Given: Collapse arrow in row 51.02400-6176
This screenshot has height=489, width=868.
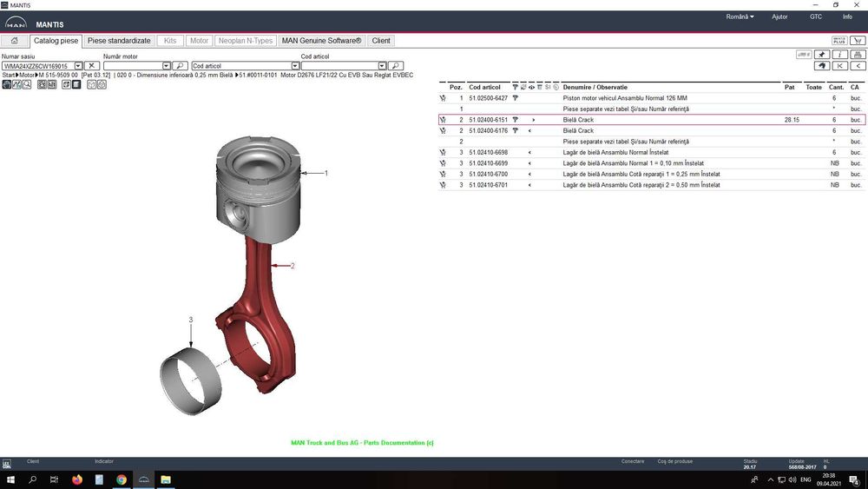Looking at the screenshot, I should click(529, 130).
